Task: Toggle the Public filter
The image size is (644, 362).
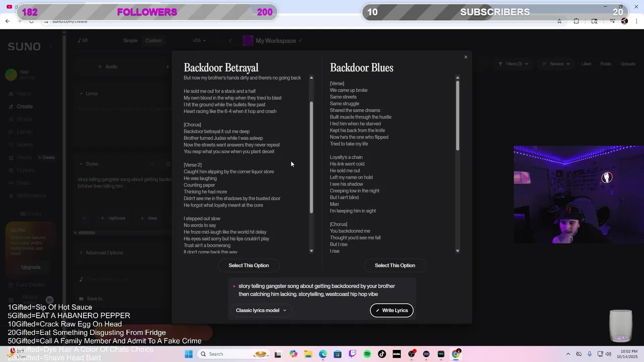Action: click(x=606, y=64)
